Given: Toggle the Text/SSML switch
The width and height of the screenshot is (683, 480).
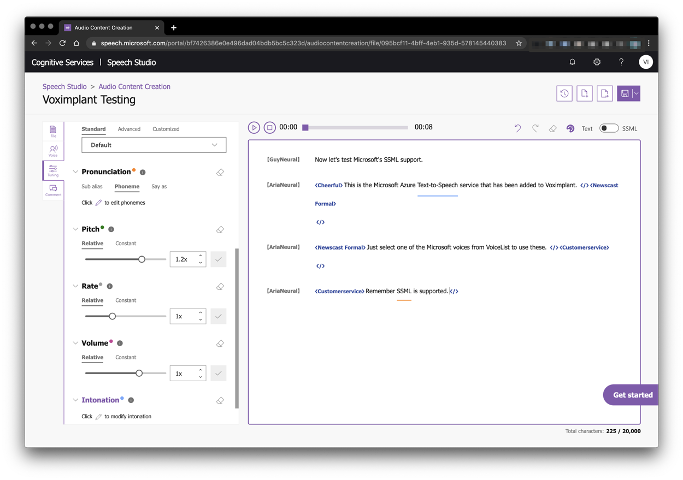Looking at the screenshot, I should pyautogui.click(x=609, y=128).
